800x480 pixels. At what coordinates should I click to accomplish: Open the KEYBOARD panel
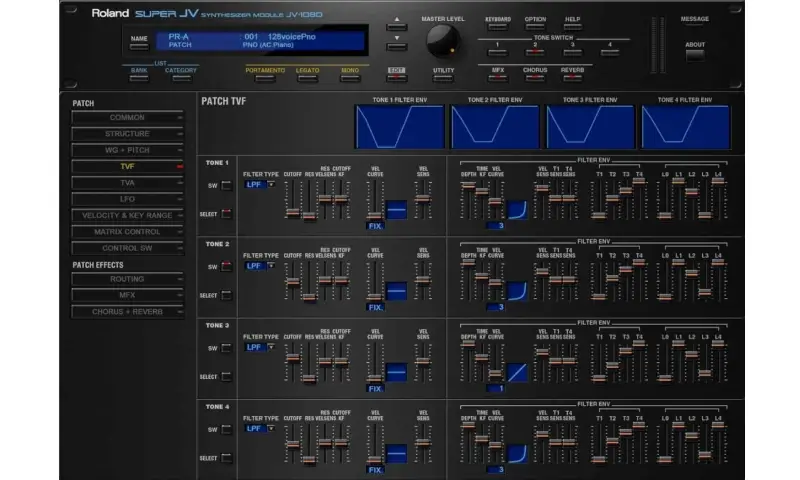coord(497,27)
